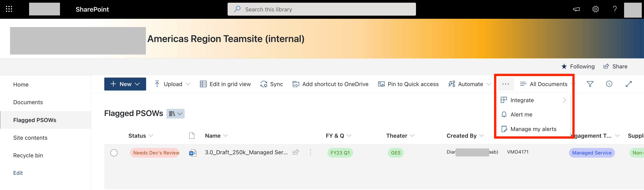644x190 pixels.
Task: Select the 3.0_Draft_250k row radio circle
Action: click(x=114, y=152)
